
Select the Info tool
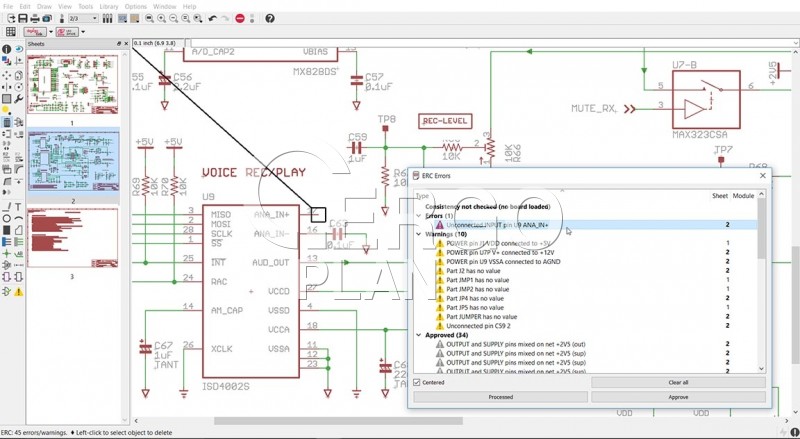coord(6,49)
